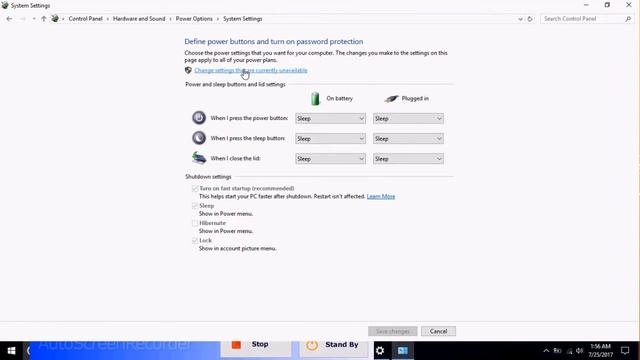Click the Plugged in plug icon

click(391, 98)
